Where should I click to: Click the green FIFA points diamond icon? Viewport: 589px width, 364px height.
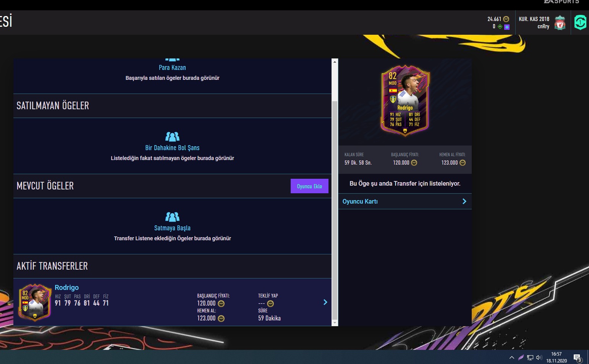[500, 27]
